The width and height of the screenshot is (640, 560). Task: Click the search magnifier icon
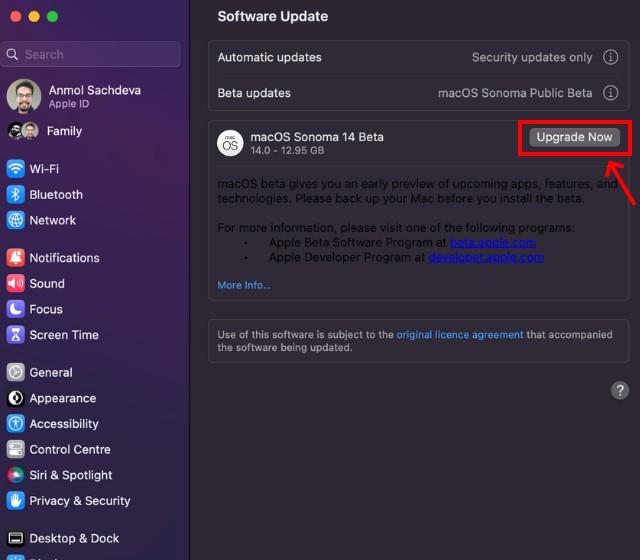coord(12,54)
